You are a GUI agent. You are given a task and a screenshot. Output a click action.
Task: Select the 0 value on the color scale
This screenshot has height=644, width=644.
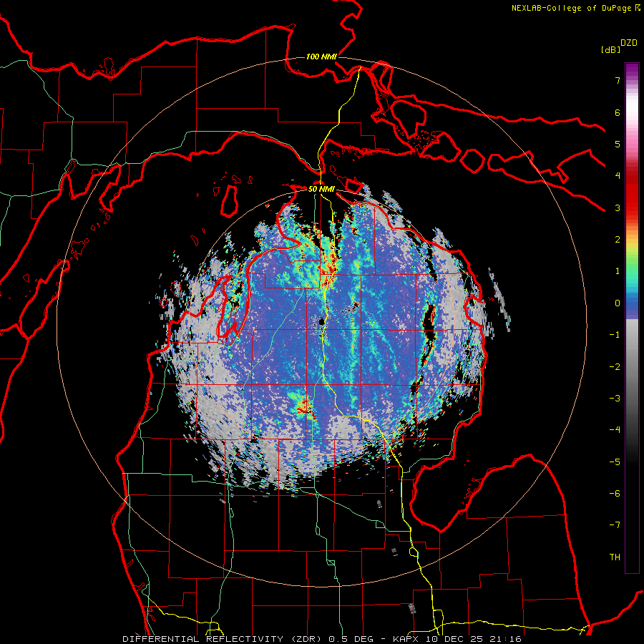click(618, 303)
